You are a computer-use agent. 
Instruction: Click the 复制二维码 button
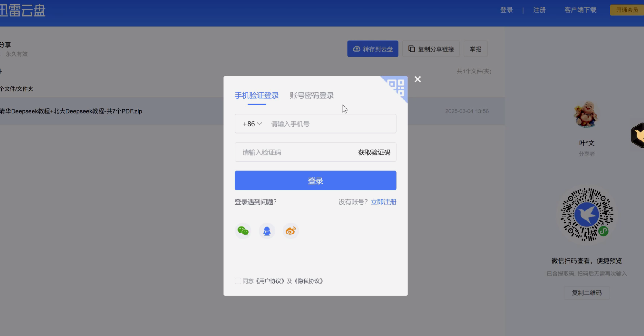click(587, 293)
